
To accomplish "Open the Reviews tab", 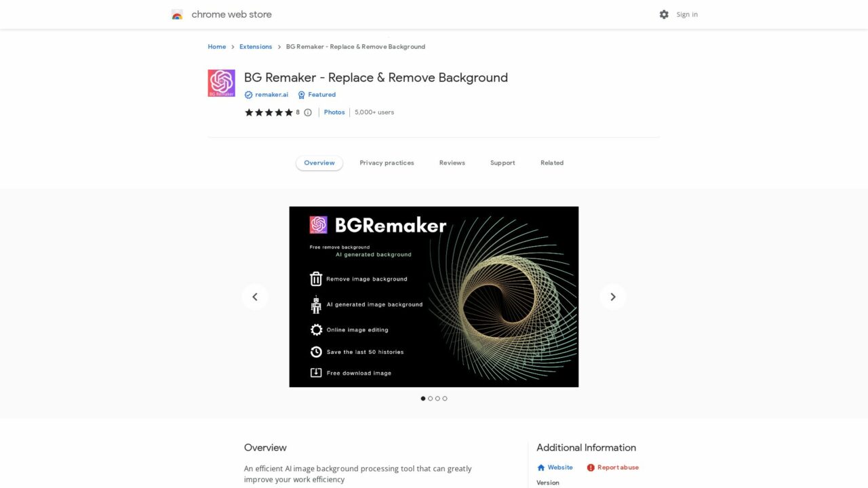I will [452, 163].
